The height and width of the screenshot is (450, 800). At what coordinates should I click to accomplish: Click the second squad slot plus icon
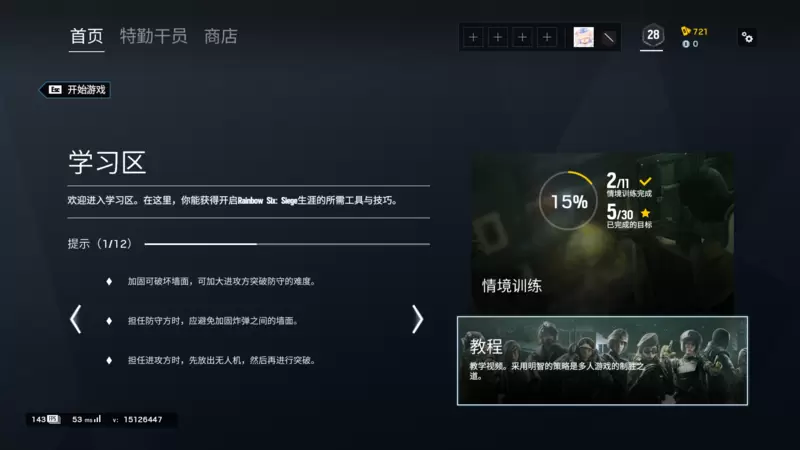tap(497, 37)
